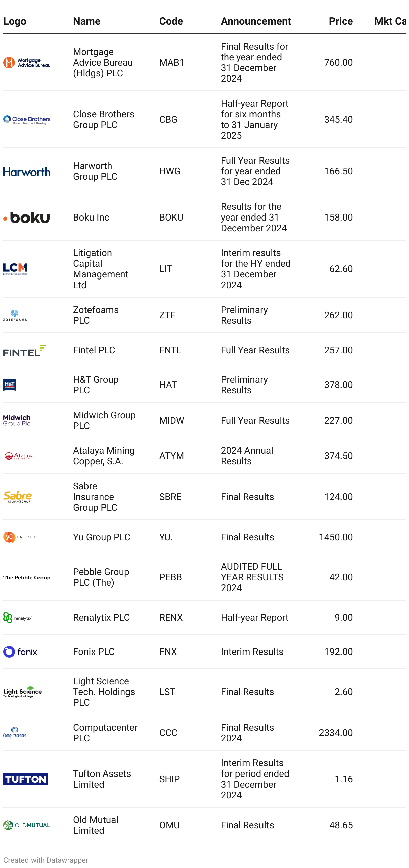Screen dimensions: 409x868
Task: Click the Mortgage Advice Bureau logo
Action: coord(27,63)
